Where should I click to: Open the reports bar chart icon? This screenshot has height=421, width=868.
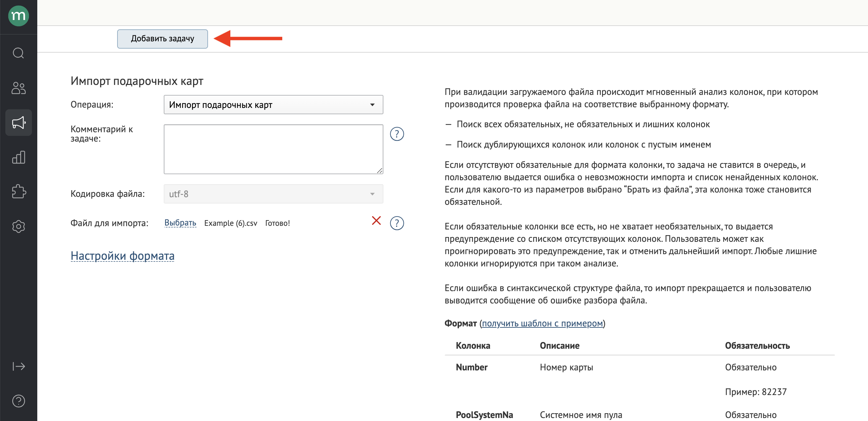19,157
